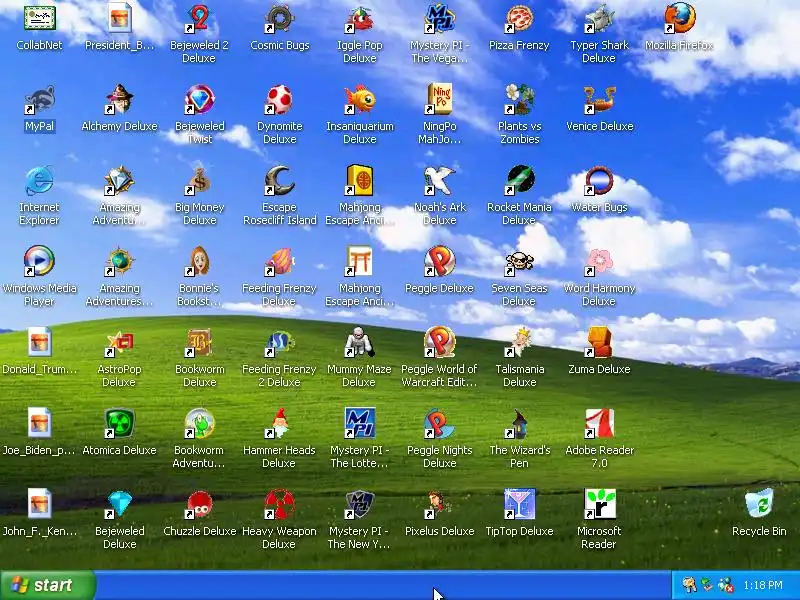
Task: Select the Bejeweled Twist icon
Action: click(x=199, y=99)
